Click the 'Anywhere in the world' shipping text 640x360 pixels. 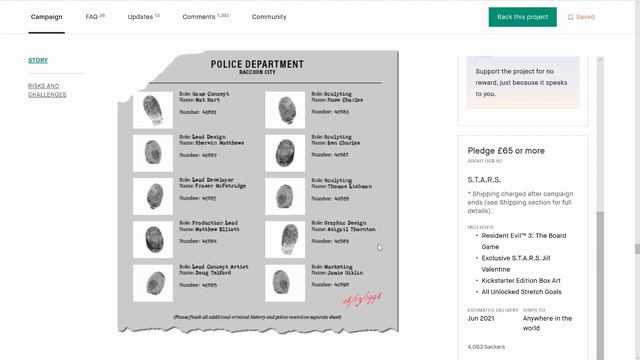click(547, 323)
